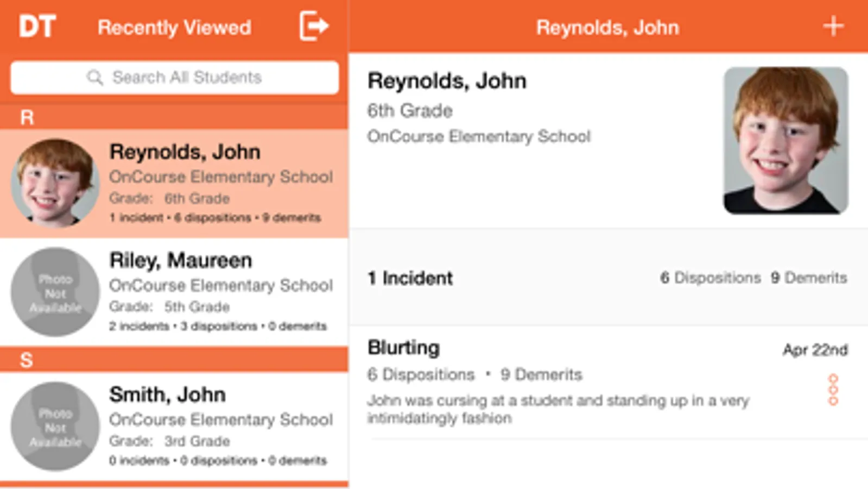Image resolution: width=868 pixels, height=489 pixels.
Task: Click Grade: 5th Grade under Riley, Maureen
Action: point(169,307)
